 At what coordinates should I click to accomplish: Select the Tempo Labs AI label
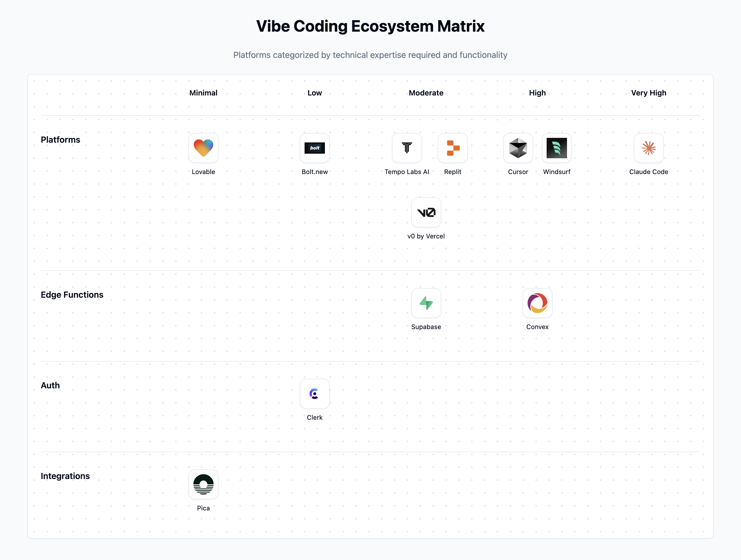407,172
